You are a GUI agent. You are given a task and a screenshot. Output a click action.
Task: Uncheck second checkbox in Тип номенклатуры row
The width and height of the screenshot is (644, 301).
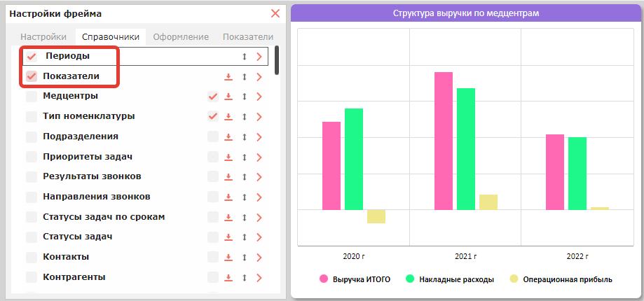213,117
